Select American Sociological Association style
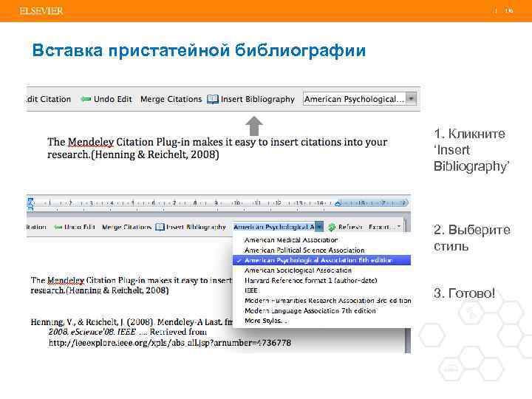This screenshot has height=399, width=532. tap(298, 270)
